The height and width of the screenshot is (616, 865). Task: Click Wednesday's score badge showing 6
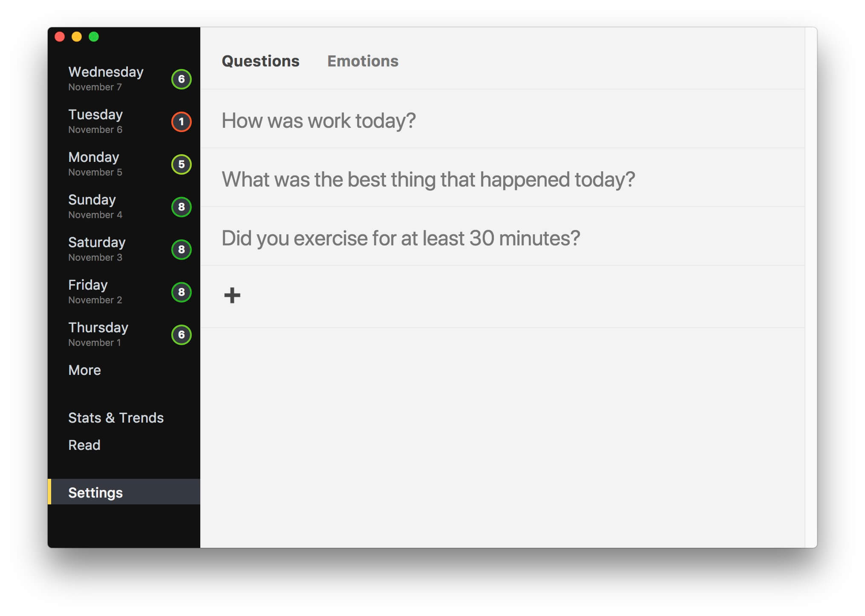pos(181,79)
